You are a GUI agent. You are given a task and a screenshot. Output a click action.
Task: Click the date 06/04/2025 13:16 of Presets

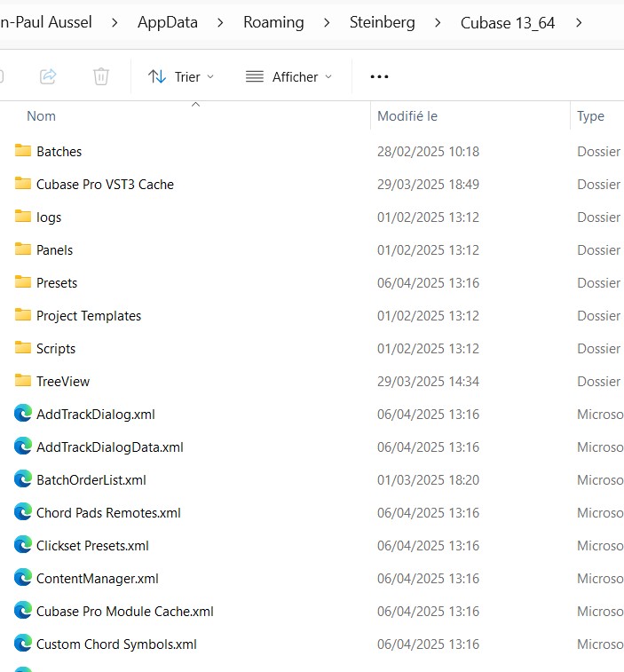click(x=428, y=283)
